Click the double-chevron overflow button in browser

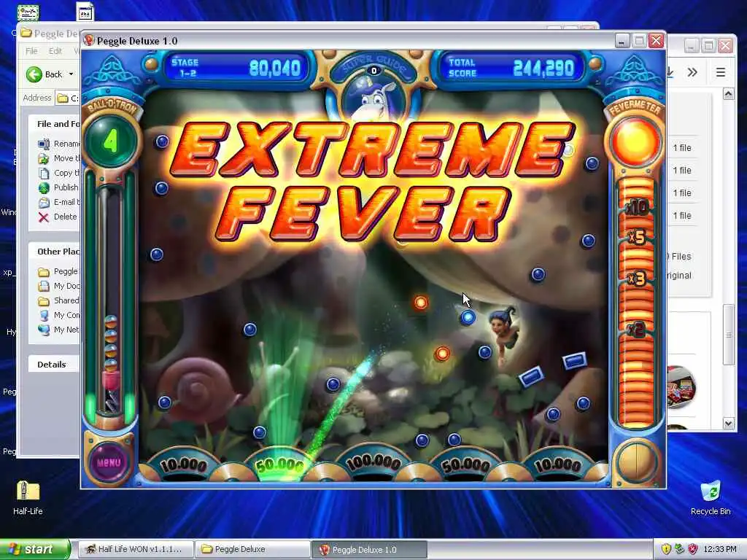click(x=692, y=72)
